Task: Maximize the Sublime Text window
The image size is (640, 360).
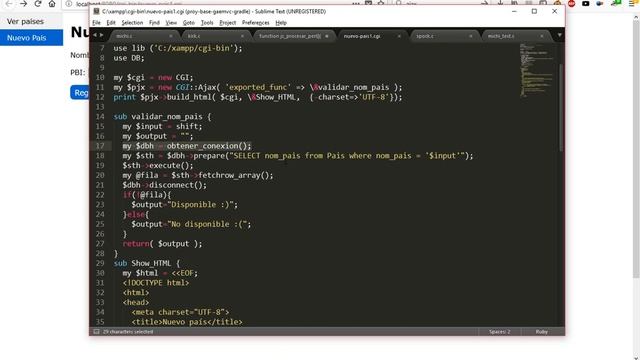Action: [534, 11]
